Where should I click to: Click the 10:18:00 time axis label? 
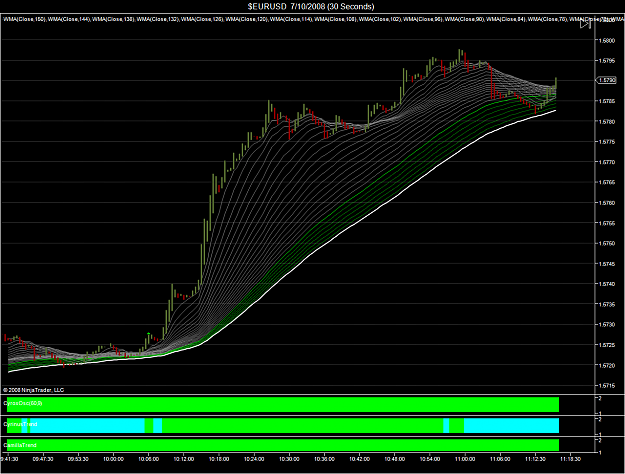tap(219, 459)
